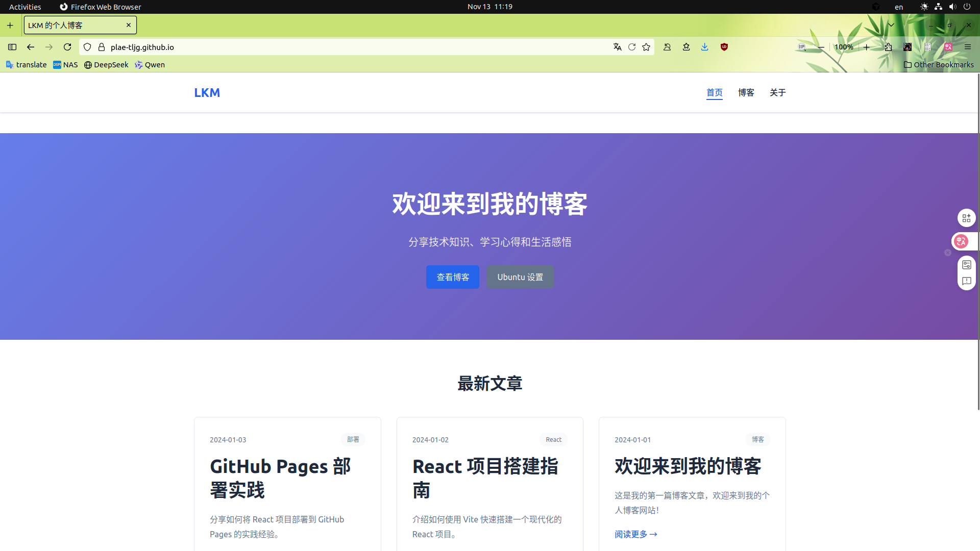The height and width of the screenshot is (551, 980).
Task: Toggle reader sidebar with the sidebar icon
Action: pos(12,47)
